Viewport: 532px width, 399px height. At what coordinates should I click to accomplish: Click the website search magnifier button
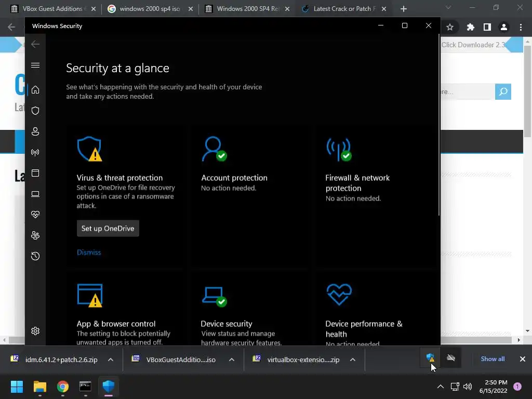[x=503, y=91]
